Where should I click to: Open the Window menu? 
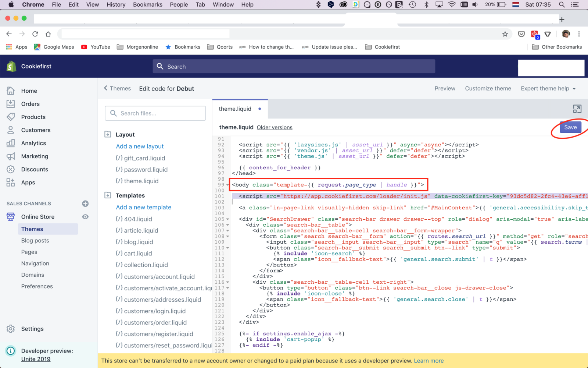223,4
